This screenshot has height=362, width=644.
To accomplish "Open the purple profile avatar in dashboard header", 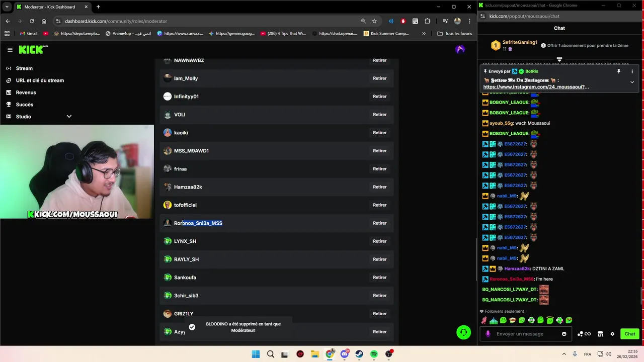I will click(x=460, y=49).
